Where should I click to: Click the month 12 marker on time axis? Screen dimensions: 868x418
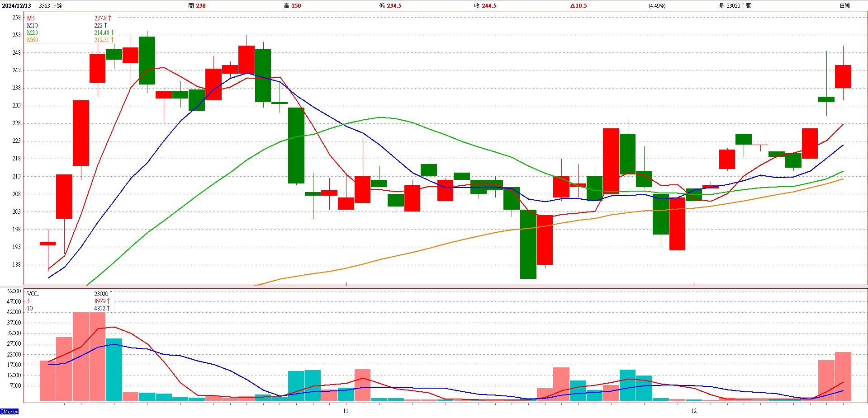[693, 411]
